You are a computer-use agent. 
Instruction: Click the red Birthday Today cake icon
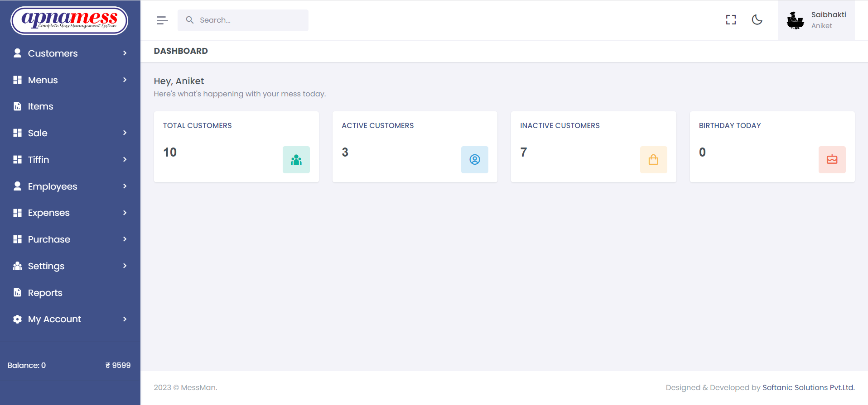832,160
